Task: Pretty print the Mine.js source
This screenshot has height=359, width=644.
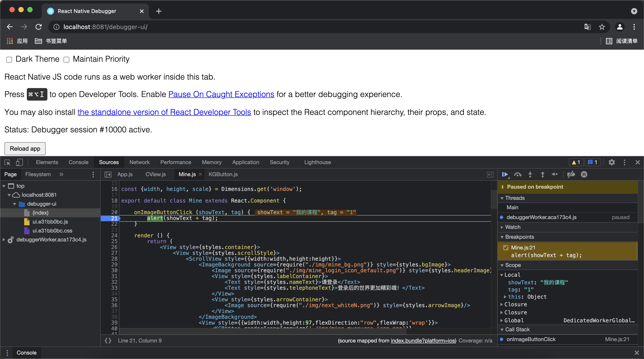Action: [108, 340]
